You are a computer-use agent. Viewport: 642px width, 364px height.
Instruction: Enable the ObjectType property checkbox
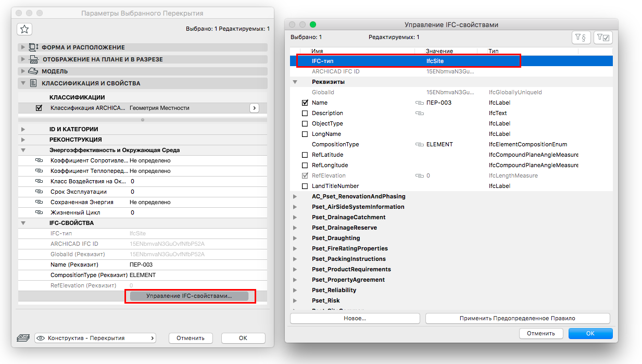pos(305,123)
